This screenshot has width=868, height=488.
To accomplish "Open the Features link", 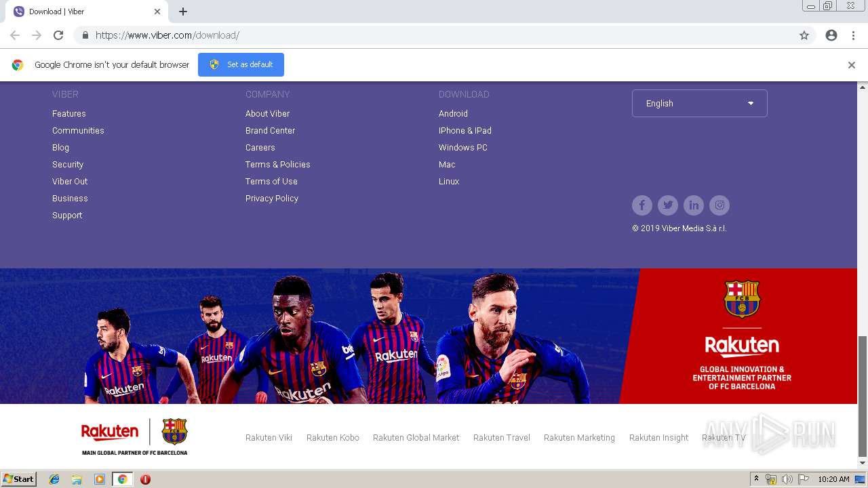I will click(69, 114).
